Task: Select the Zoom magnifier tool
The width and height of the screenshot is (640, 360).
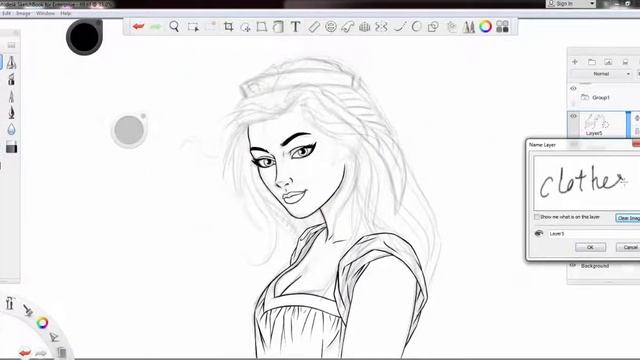Action: coord(174,27)
